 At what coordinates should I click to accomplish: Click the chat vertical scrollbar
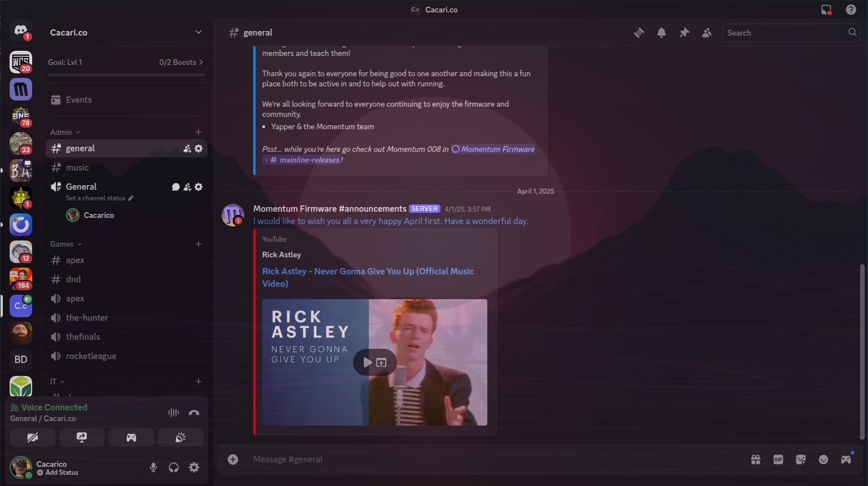pyautogui.click(x=862, y=351)
